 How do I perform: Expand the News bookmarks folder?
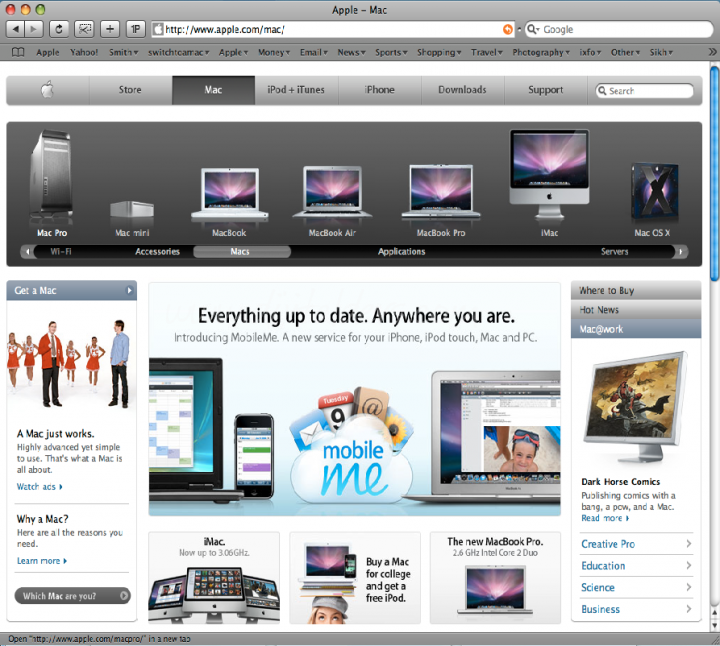point(350,52)
